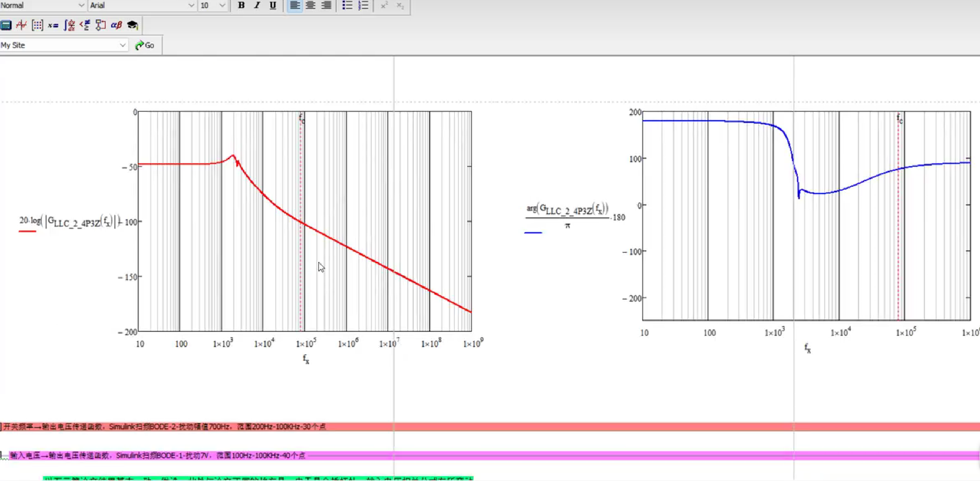Open the Vector and Matrix toolbar
This screenshot has height=481, width=980.
tap(37, 26)
